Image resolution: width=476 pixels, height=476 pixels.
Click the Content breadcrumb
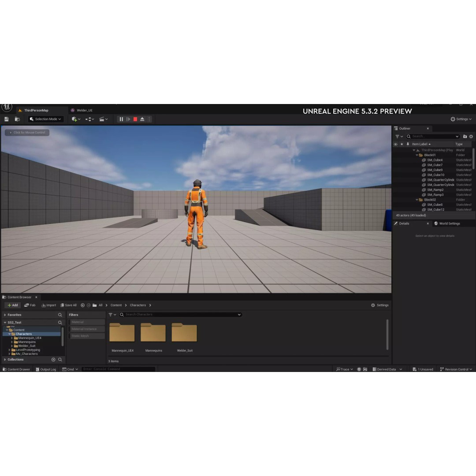[x=116, y=305]
